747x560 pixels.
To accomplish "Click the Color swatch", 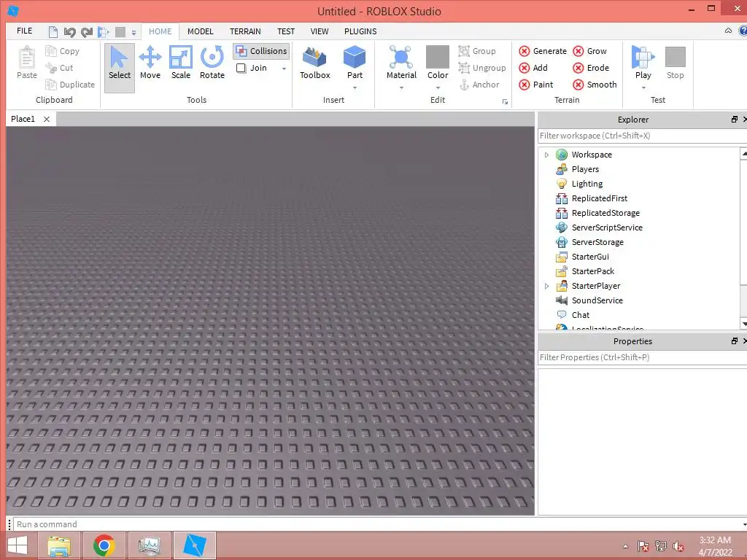I will [438, 57].
